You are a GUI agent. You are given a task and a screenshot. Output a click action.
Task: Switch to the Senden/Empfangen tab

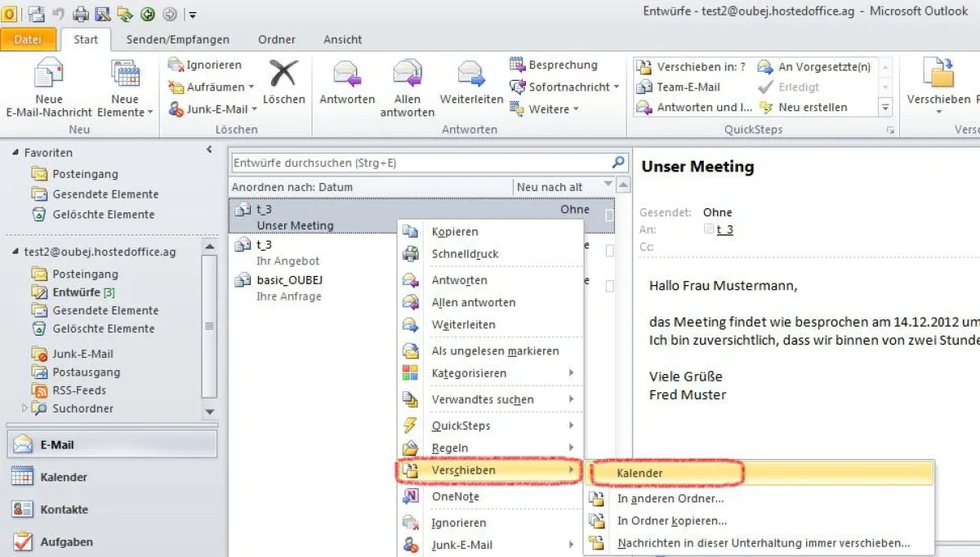(177, 39)
